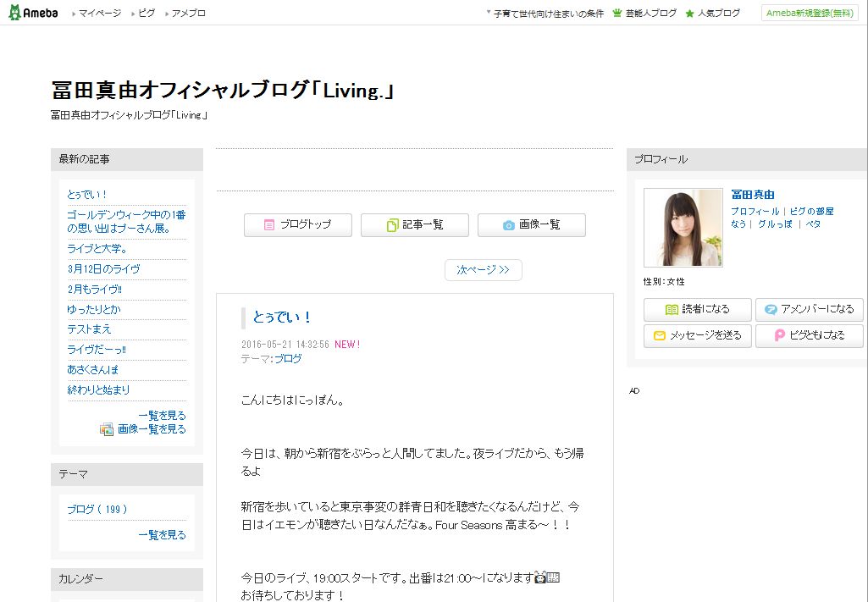Open article ゆったりとか

[93, 309]
